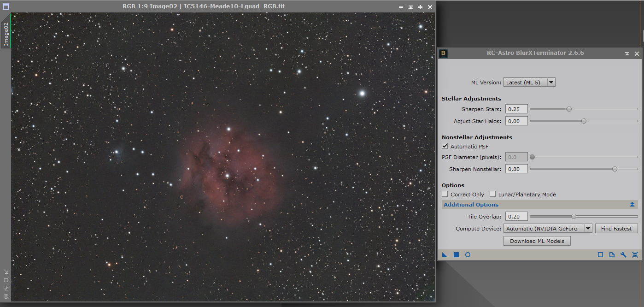Click the Sharpen Stars value field
This screenshot has width=644, height=307.
point(516,109)
